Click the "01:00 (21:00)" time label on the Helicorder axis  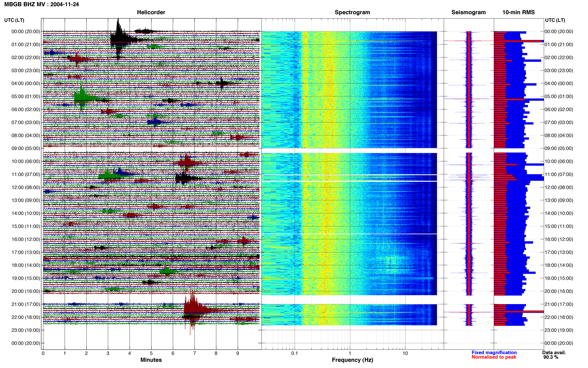(26, 45)
